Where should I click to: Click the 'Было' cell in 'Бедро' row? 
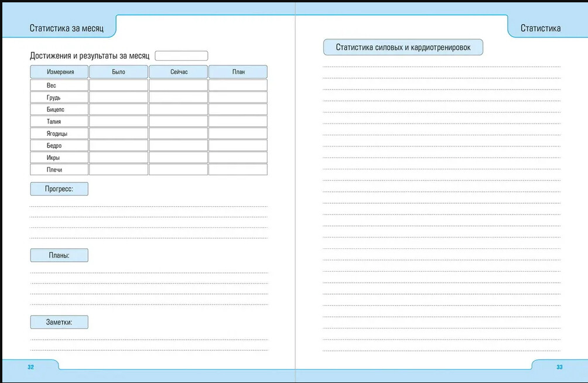(x=118, y=146)
